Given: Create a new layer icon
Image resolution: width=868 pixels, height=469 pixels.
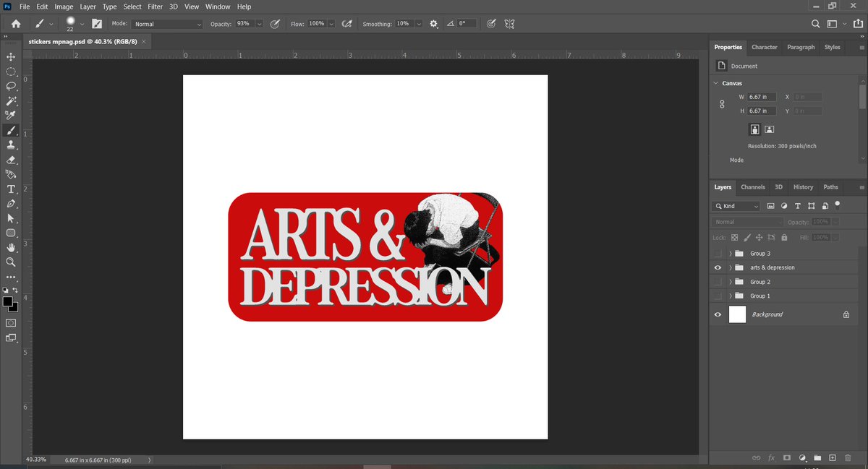Looking at the screenshot, I should [x=833, y=458].
